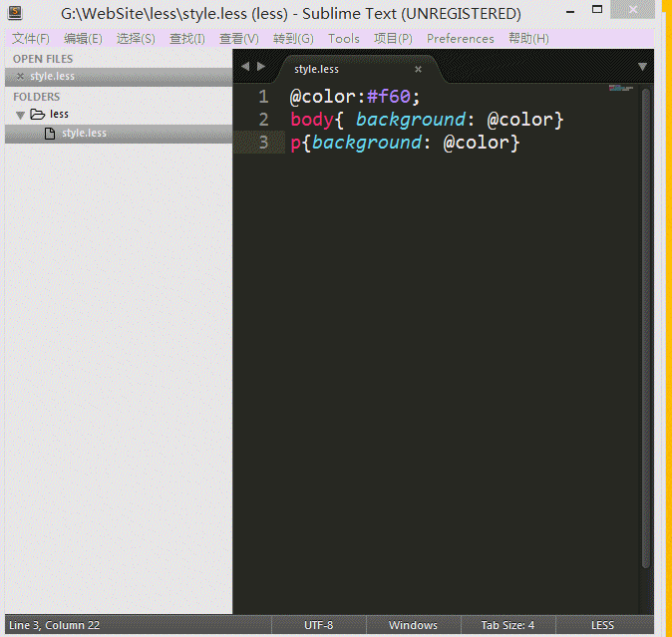
Task: Select style.less under Open Files
Action: [119, 77]
